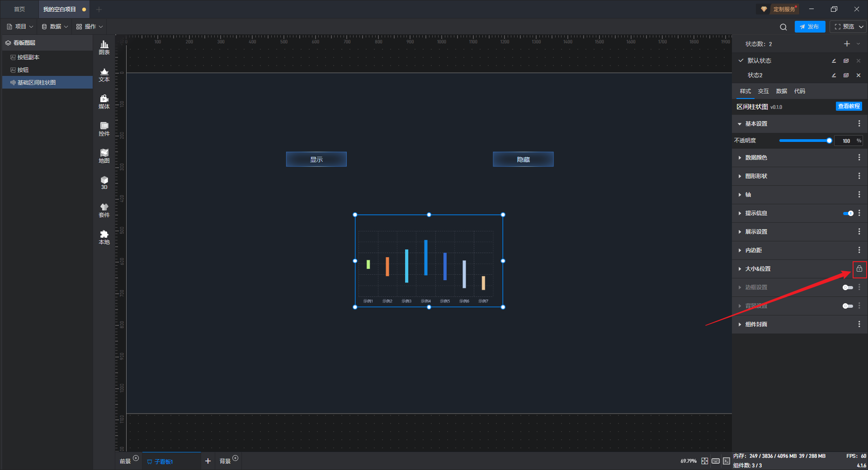868x470 pixels.
Task: Open more options for 图形形状
Action: coord(859,176)
